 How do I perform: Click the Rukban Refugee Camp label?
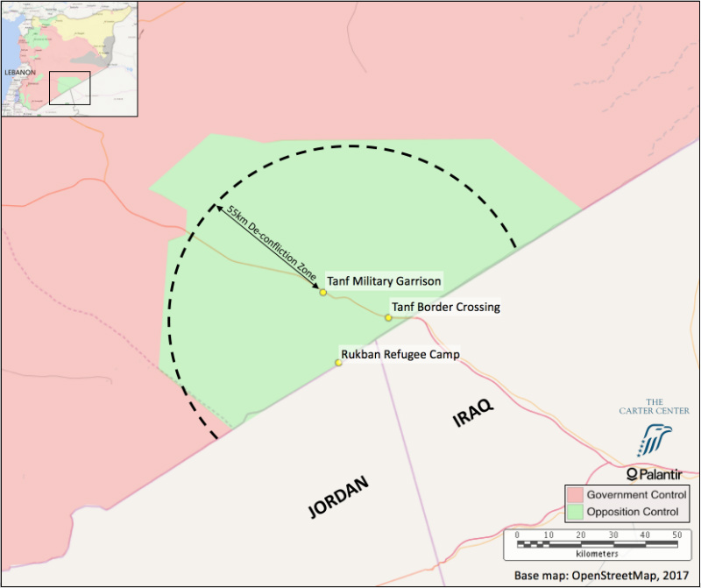tap(399, 354)
